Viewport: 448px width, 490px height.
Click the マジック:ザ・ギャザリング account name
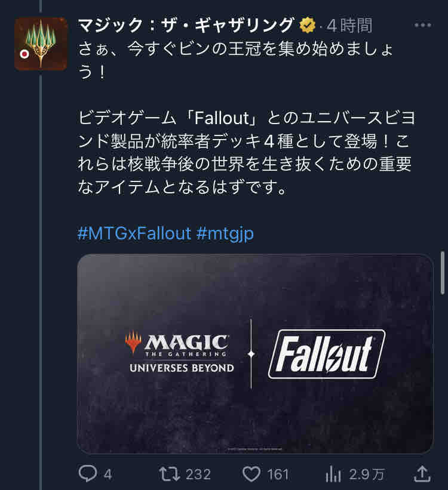(186, 26)
